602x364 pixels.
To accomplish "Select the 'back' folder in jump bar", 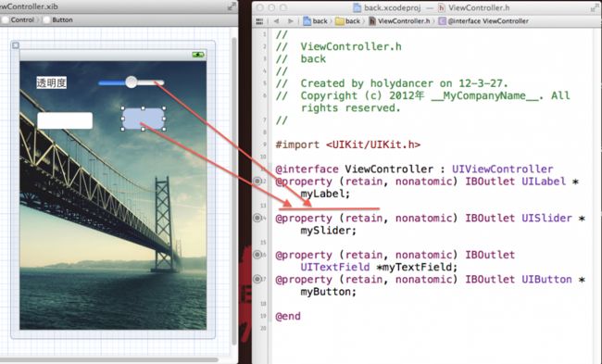I will 348,21.
